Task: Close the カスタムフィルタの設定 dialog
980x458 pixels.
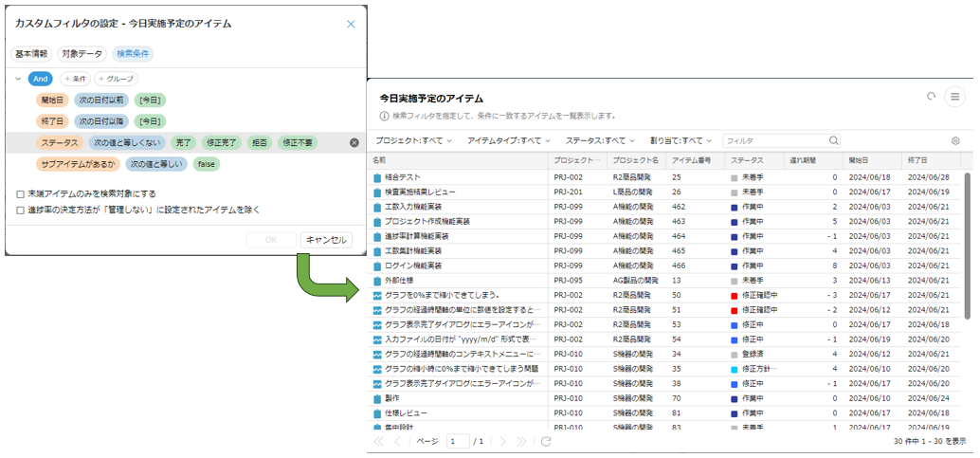Action: 351,24
